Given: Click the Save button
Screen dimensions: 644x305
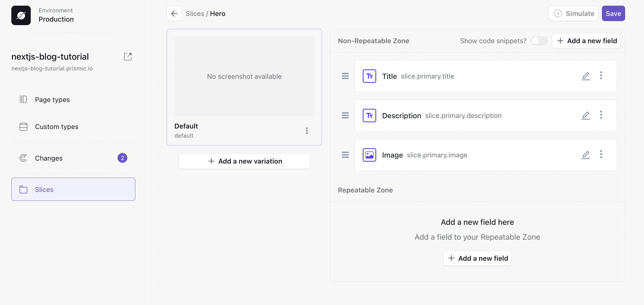Looking at the screenshot, I should point(613,13).
